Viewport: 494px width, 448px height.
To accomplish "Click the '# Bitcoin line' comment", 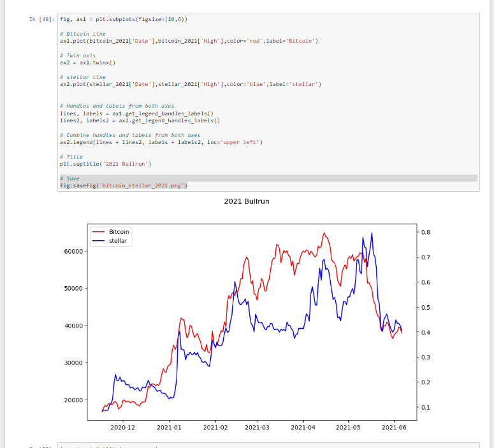I will [83, 34].
